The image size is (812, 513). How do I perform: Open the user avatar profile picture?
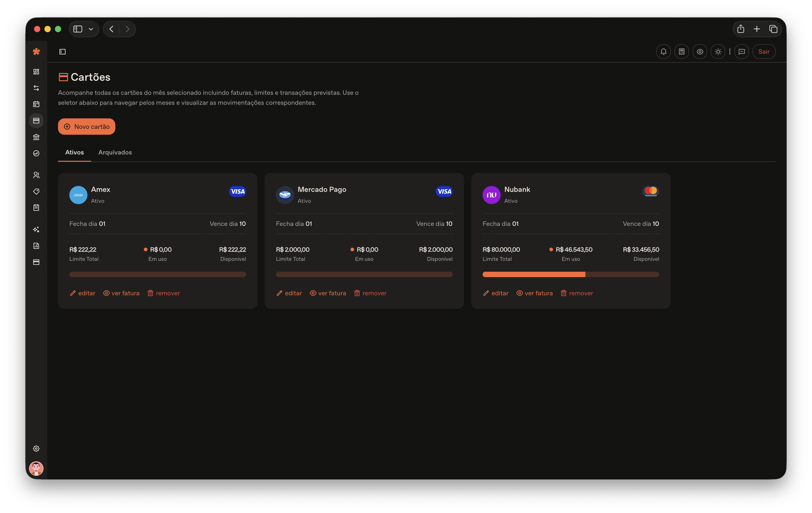pyautogui.click(x=36, y=469)
